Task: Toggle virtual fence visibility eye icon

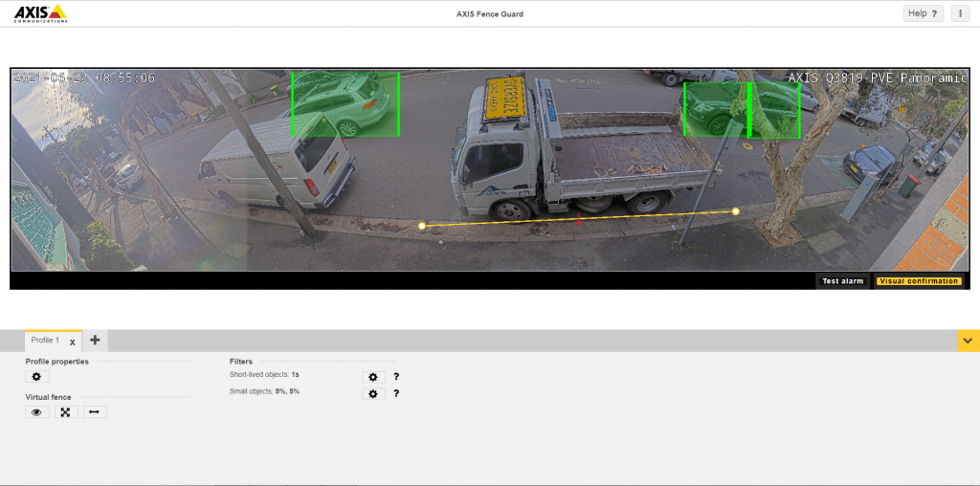Action: coord(37,412)
